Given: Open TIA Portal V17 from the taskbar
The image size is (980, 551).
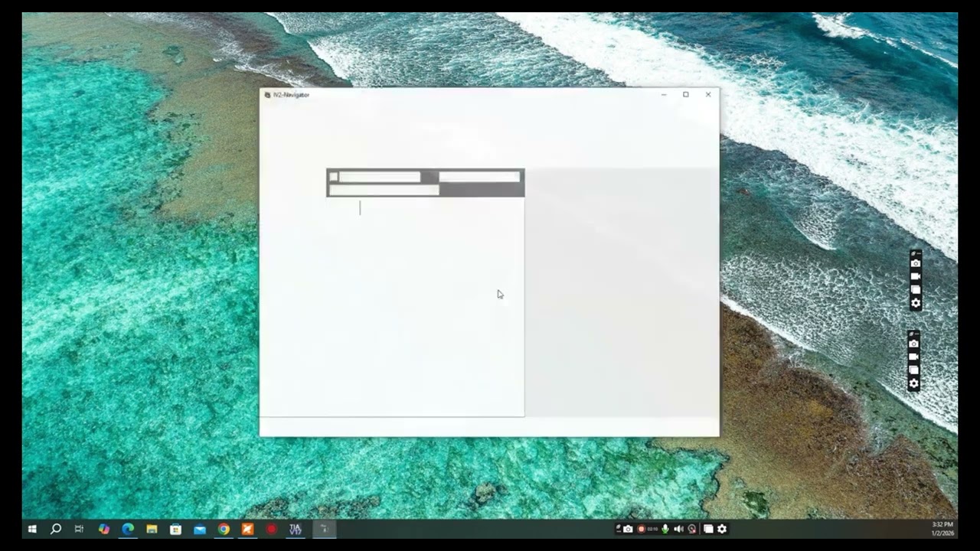Looking at the screenshot, I should point(296,529).
